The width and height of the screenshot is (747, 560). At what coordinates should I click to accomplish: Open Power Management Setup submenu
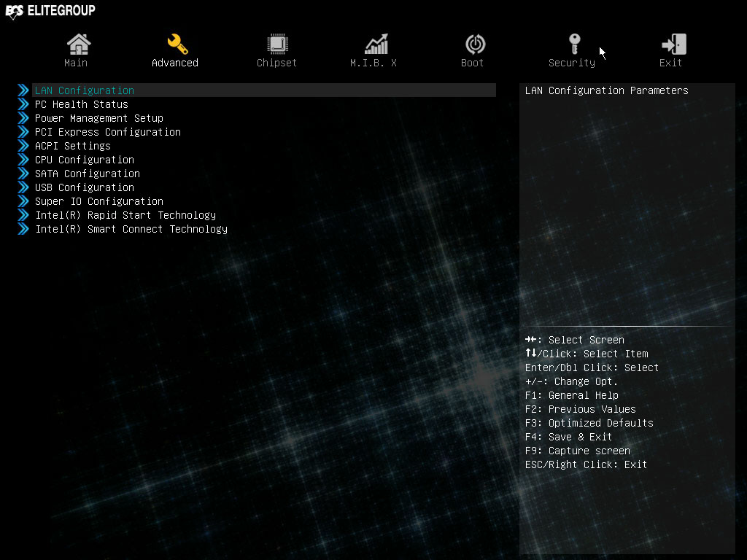[x=99, y=118]
